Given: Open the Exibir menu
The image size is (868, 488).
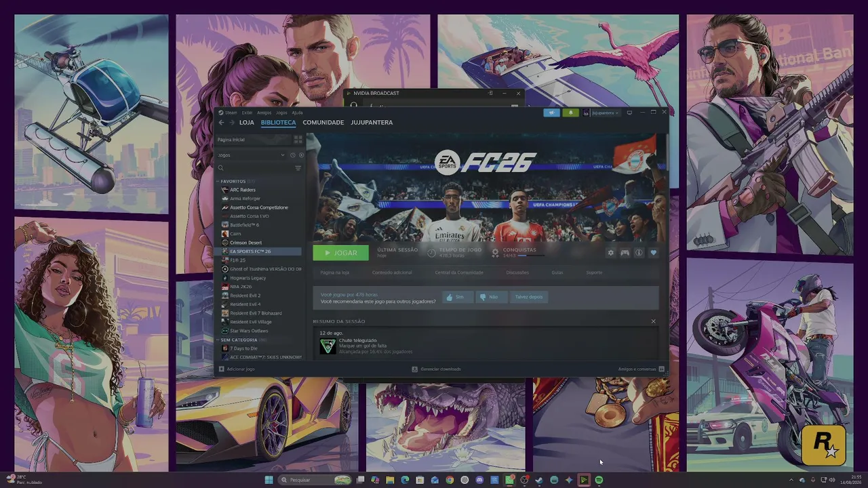Looking at the screenshot, I should click(x=247, y=113).
